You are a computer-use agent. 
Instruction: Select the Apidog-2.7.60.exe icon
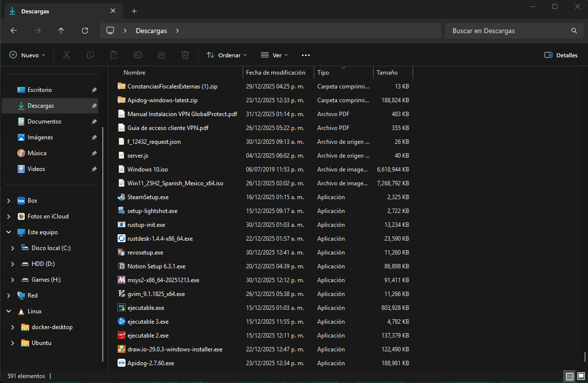[121, 363]
